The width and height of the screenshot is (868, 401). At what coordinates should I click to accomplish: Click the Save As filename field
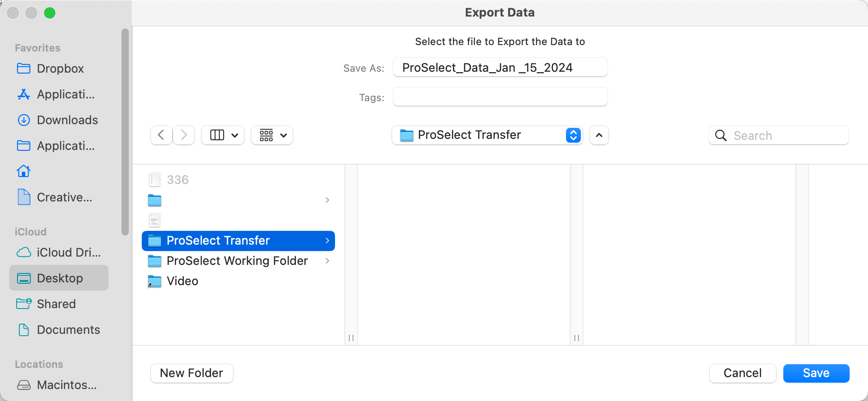[x=499, y=68]
